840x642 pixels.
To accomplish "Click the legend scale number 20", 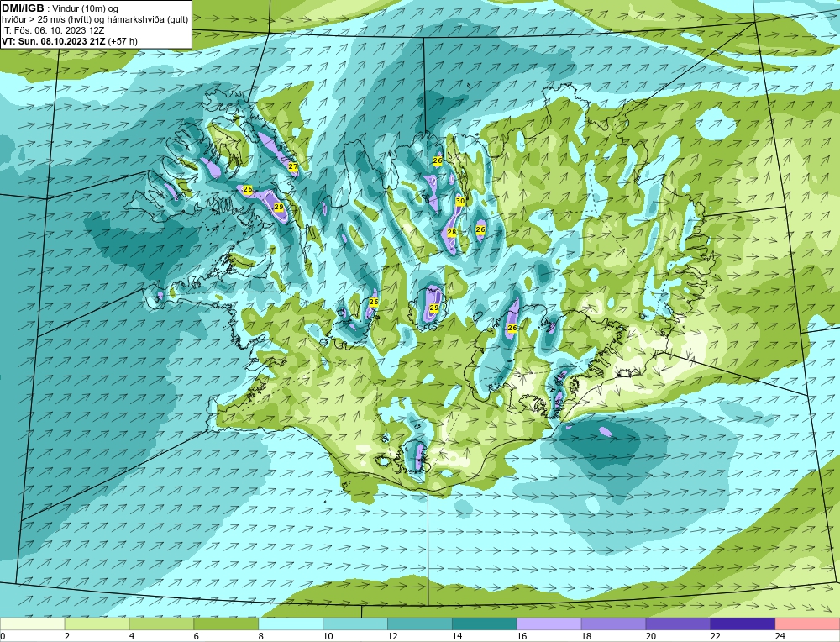I will pos(651,637).
